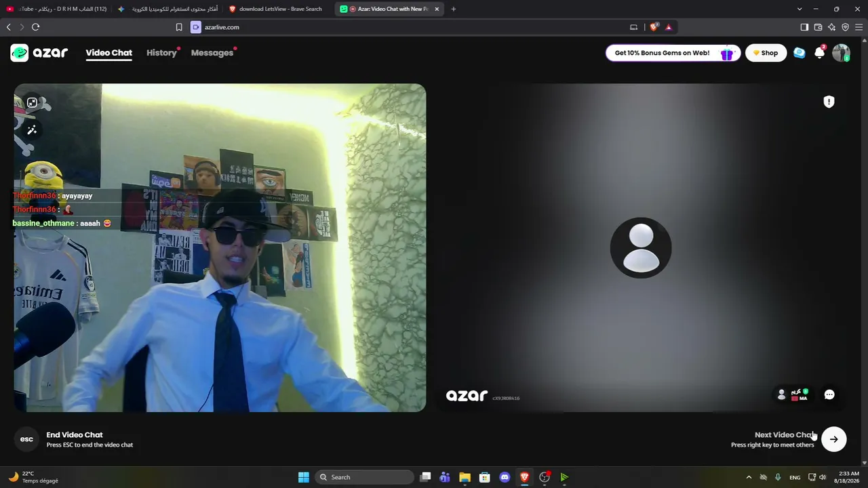This screenshot has width=868, height=488.
Task: Click the partner's avatar placeholder
Action: pyautogui.click(x=641, y=248)
